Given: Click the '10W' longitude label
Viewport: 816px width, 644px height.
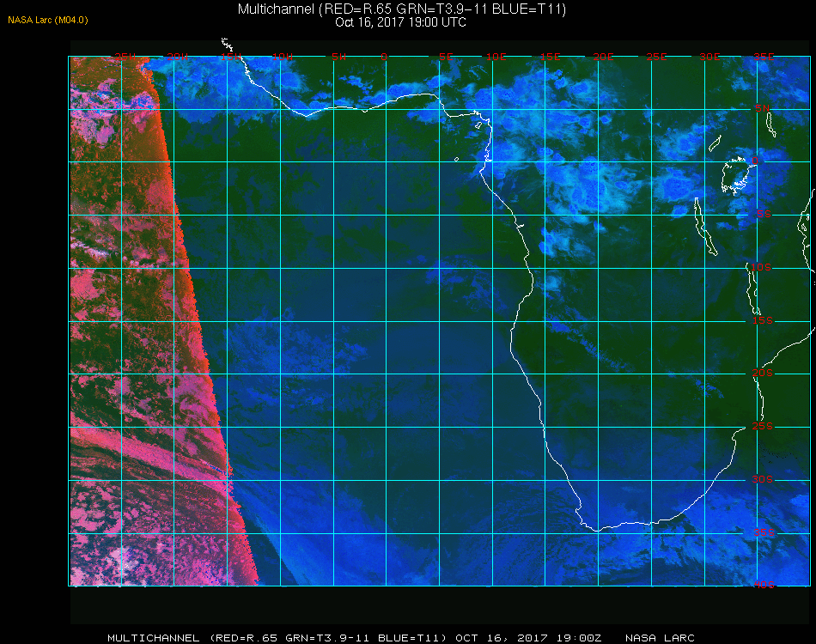Looking at the screenshot, I should pyautogui.click(x=283, y=56).
